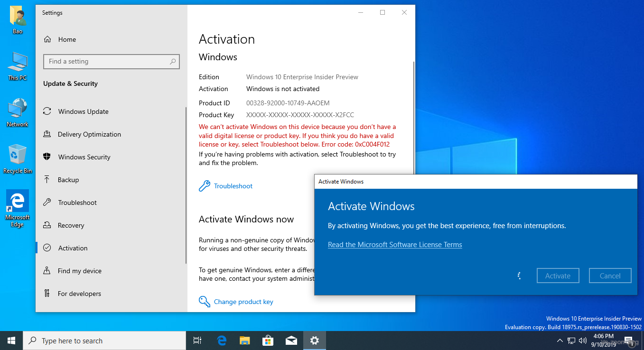The width and height of the screenshot is (644, 350).
Task: Launch Edge from the taskbar
Action: click(x=222, y=341)
